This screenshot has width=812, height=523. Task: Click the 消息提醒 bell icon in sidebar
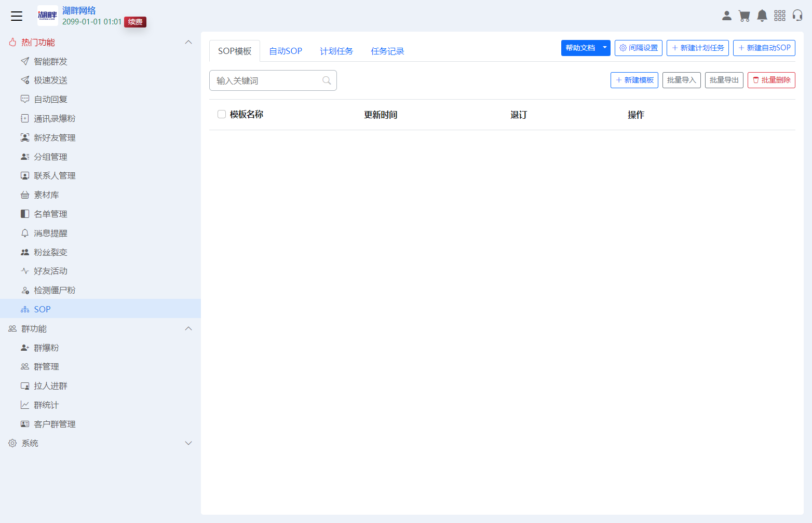pyautogui.click(x=24, y=232)
